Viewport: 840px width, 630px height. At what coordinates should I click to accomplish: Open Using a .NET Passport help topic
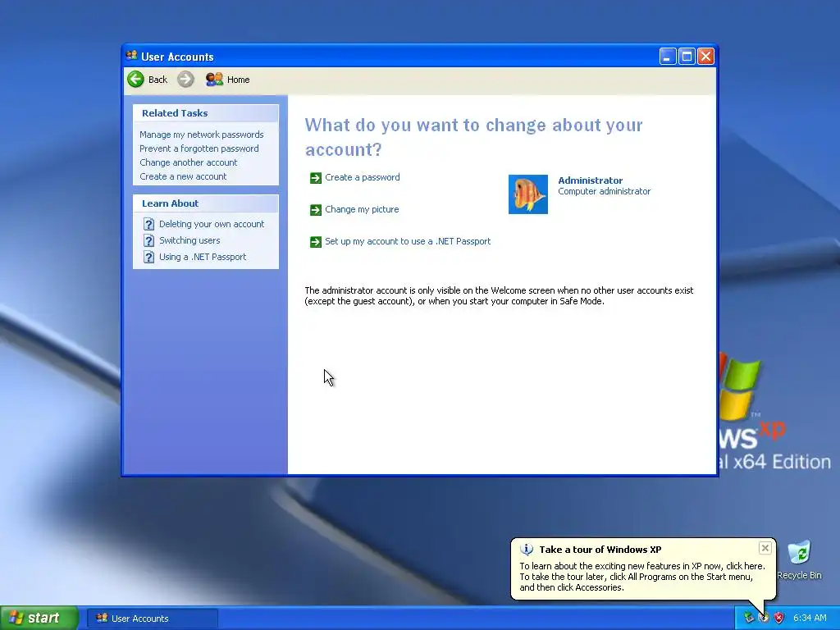click(203, 257)
